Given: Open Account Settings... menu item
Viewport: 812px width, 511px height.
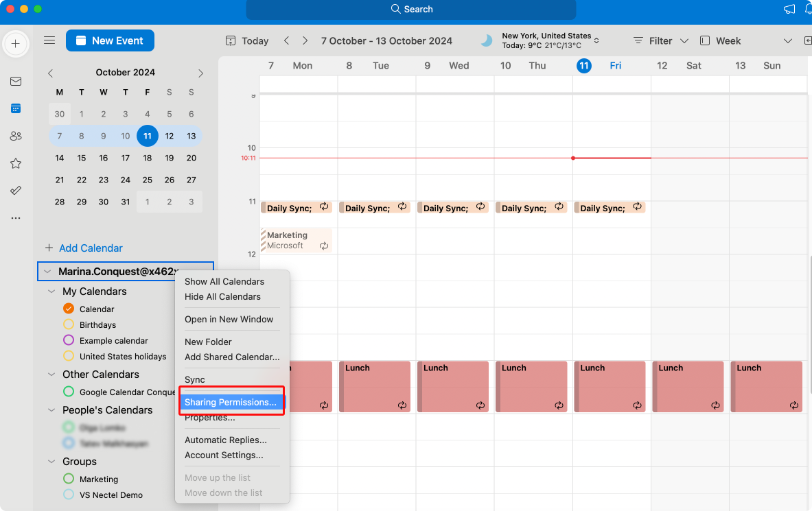Looking at the screenshot, I should pos(224,455).
